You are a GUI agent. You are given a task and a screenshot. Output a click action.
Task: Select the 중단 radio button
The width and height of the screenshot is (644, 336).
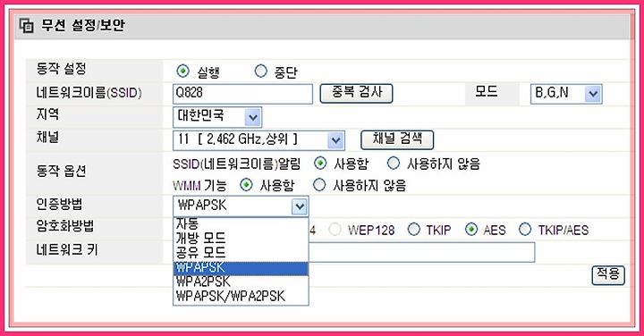pyautogui.click(x=260, y=71)
